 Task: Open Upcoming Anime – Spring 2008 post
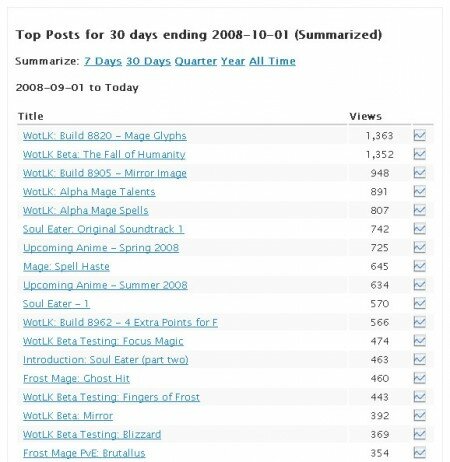101,248
